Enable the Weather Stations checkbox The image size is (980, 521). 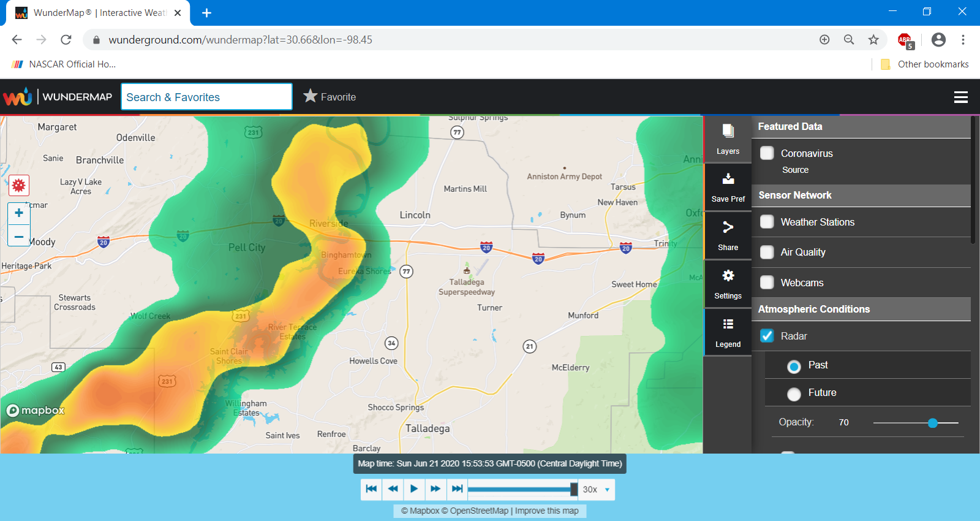(x=767, y=222)
